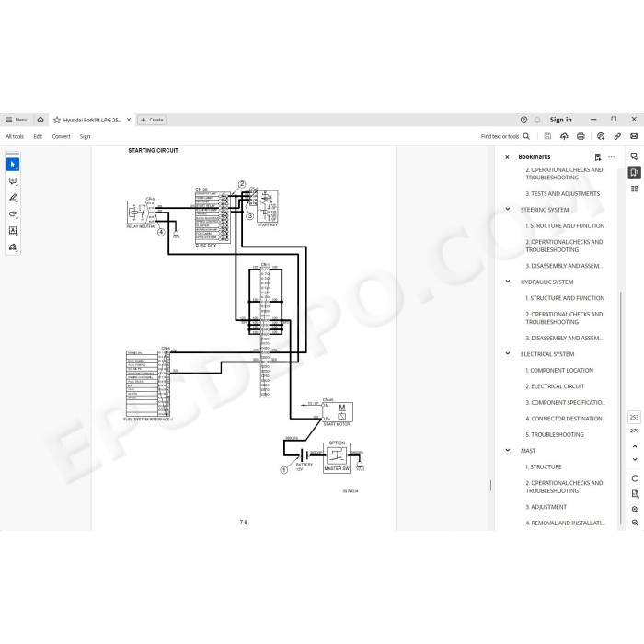Open the Convert menu

coord(62,136)
